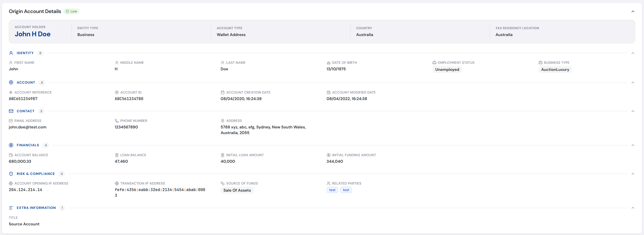Click the Account section fingerprint icon

(11, 82)
